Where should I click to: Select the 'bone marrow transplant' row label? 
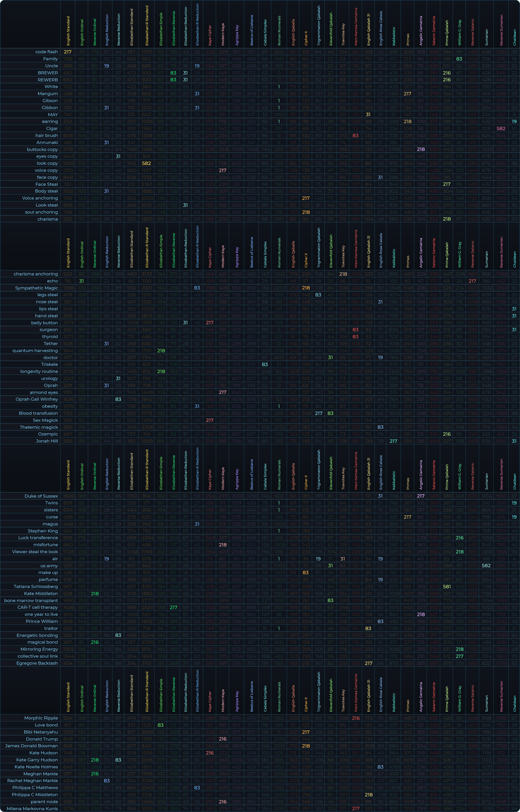click(x=31, y=600)
